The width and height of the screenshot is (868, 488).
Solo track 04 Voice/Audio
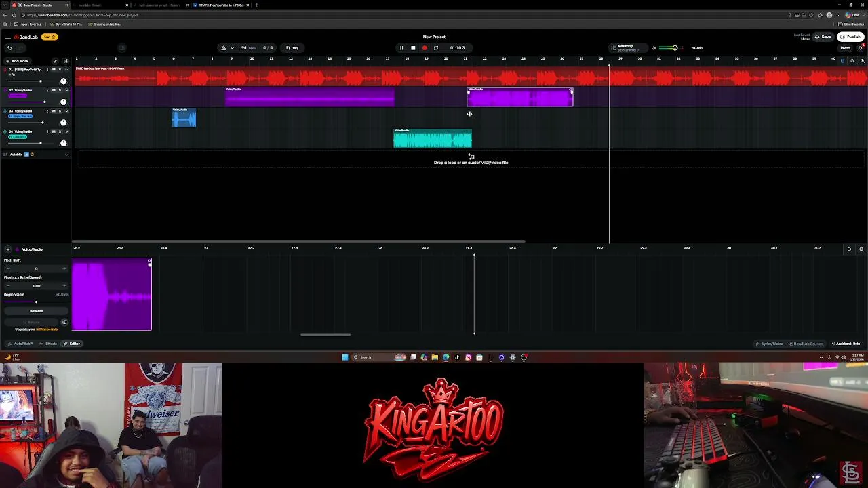pyautogui.click(x=60, y=131)
